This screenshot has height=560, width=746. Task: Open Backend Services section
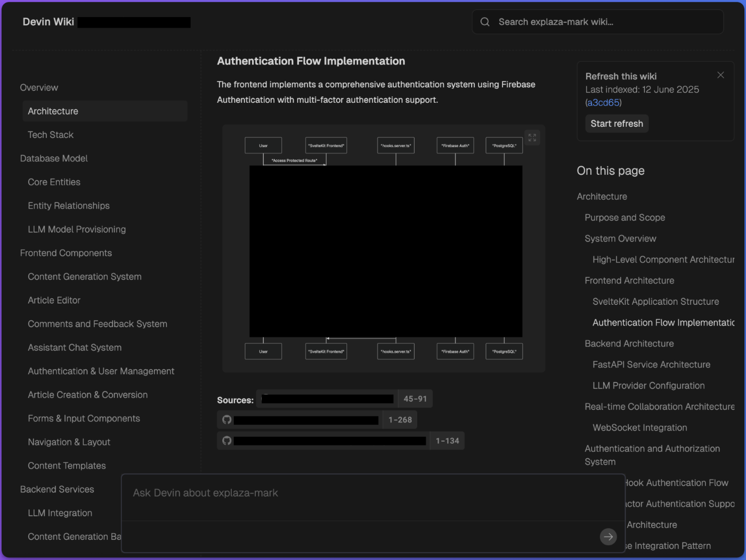57,489
